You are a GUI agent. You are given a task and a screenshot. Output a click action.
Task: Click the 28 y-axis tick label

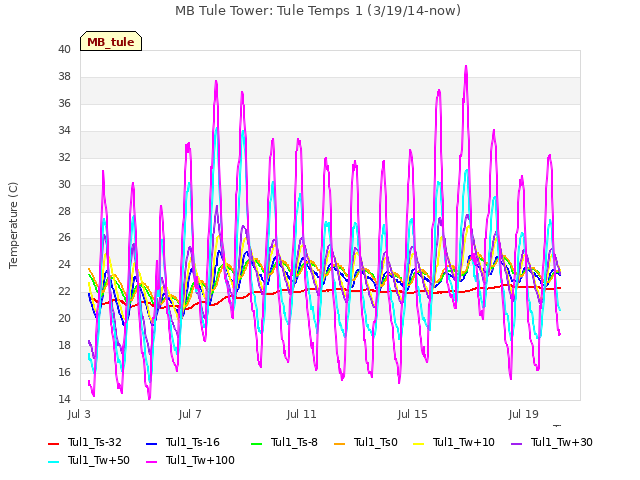pos(64,211)
